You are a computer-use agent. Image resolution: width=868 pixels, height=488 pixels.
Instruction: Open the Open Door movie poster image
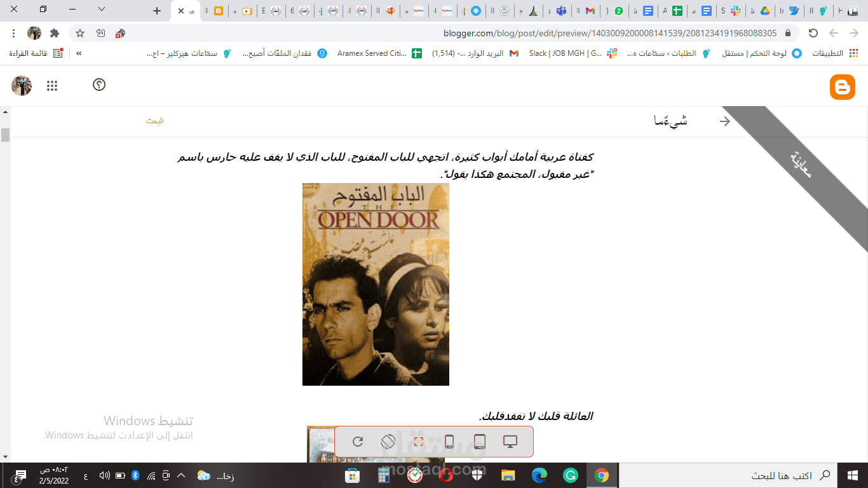tap(376, 284)
